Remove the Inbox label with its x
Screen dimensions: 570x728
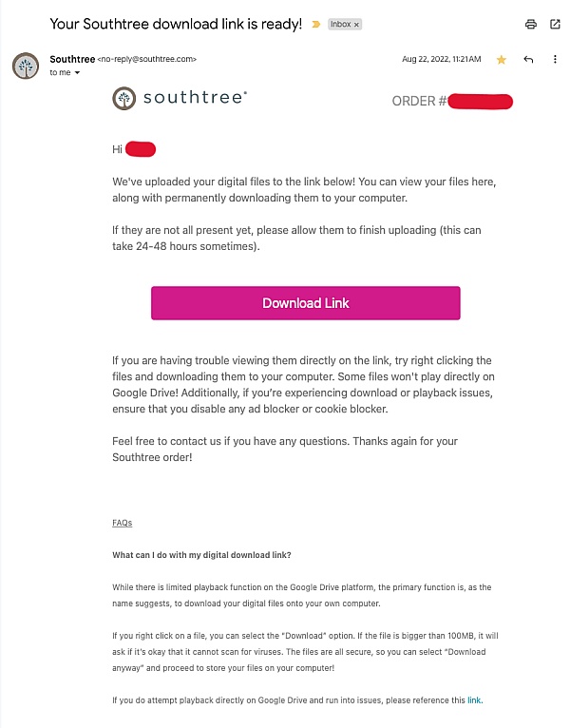356,25
